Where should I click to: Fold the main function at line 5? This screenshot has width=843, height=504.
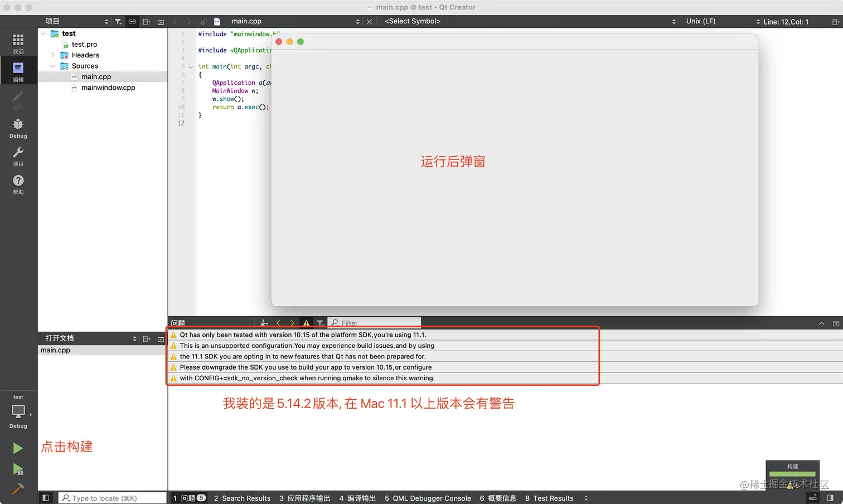pos(191,67)
